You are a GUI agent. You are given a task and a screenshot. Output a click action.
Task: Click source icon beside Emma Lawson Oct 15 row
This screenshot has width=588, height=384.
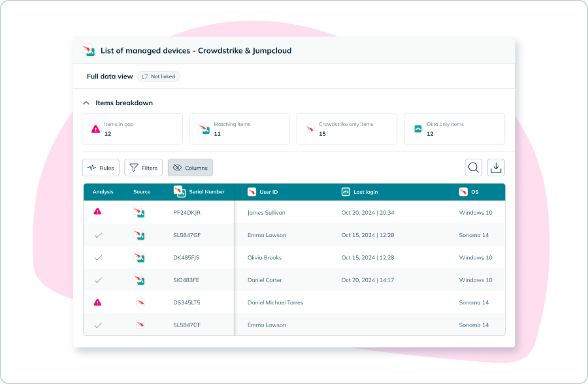tap(139, 234)
